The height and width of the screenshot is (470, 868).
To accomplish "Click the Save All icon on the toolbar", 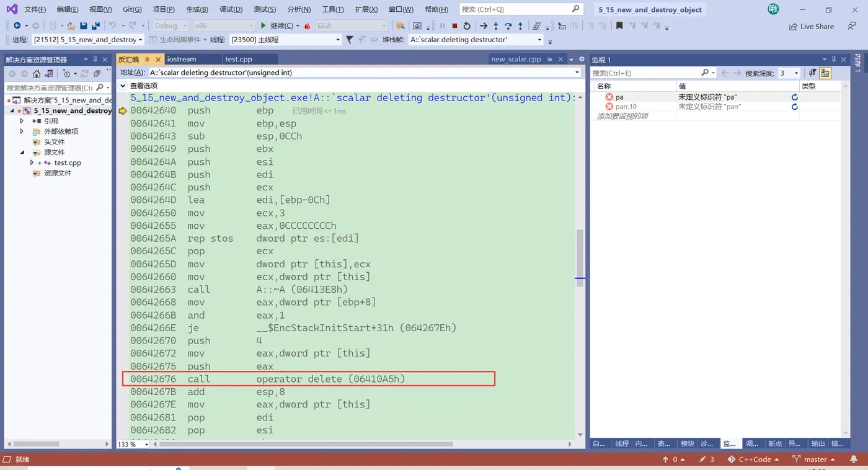I will tap(95, 25).
